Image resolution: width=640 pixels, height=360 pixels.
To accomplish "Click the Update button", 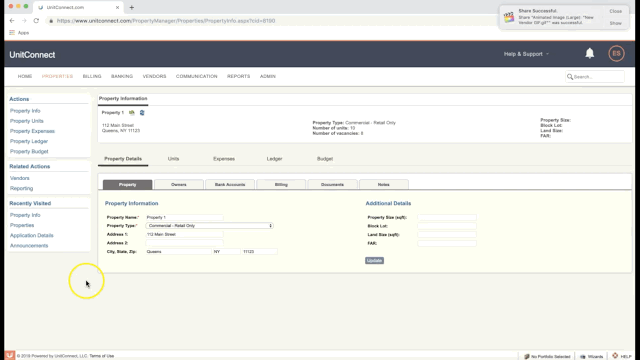I will point(374,260).
